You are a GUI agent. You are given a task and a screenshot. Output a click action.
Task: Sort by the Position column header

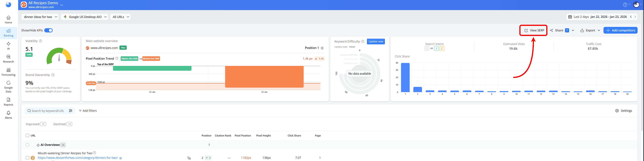click(206, 136)
